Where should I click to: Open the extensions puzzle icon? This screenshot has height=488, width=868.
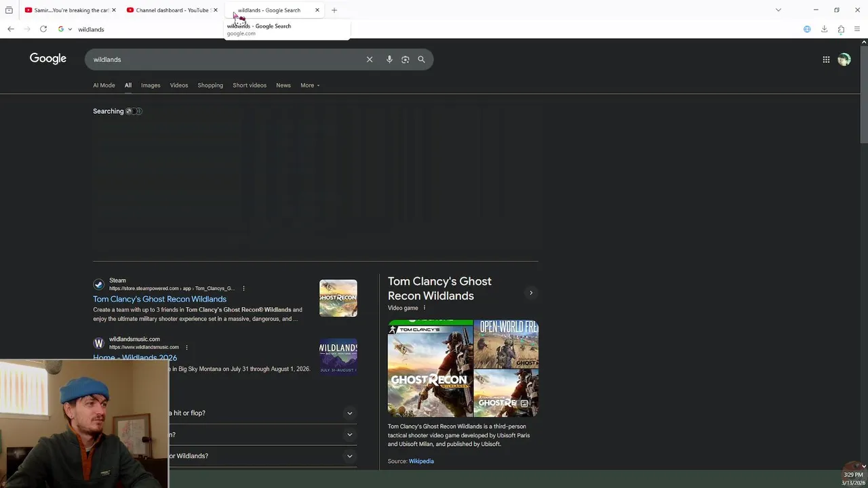tap(841, 29)
